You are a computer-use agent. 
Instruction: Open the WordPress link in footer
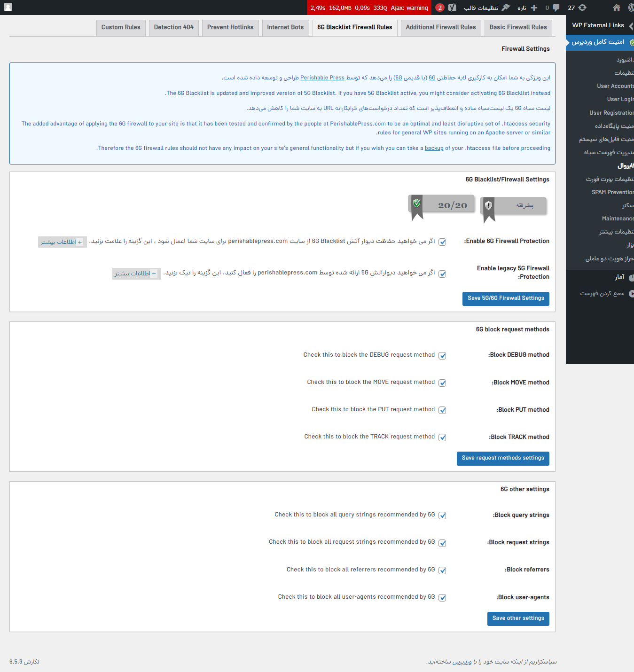tap(462, 662)
